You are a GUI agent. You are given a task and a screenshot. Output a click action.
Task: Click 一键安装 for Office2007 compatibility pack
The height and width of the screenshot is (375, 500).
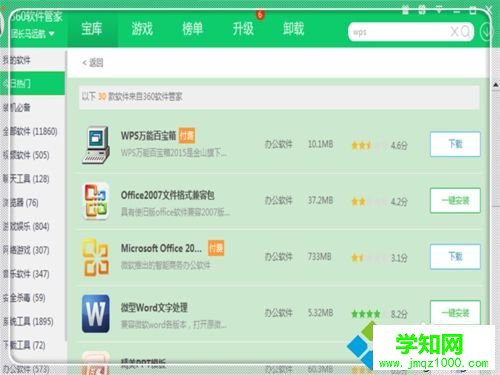tap(455, 201)
